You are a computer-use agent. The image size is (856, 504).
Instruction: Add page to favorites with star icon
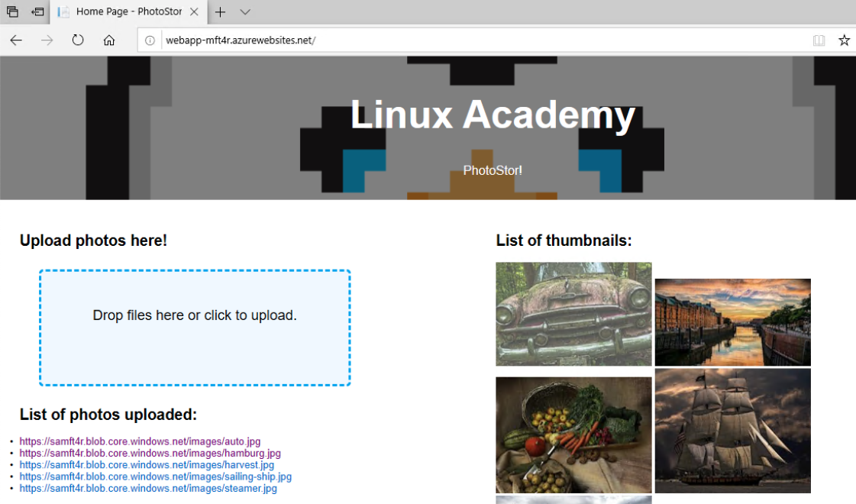pyautogui.click(x=844, y=40)
